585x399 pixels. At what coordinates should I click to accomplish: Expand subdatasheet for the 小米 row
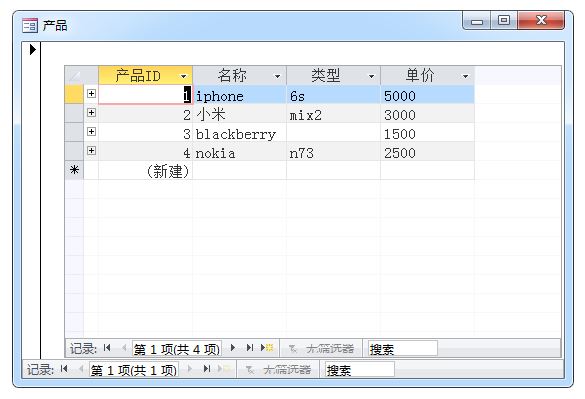tap(91, 113)
